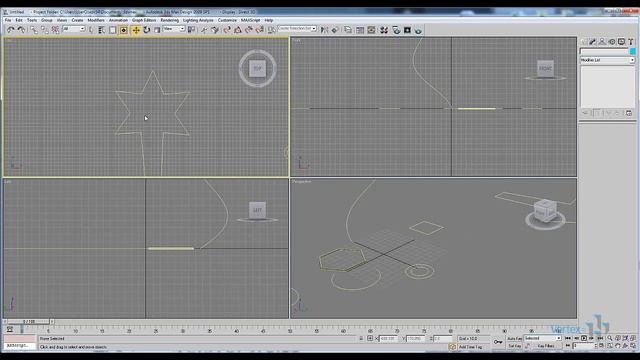Open the Reference Coordinate System 'View' dropdown

174,29
